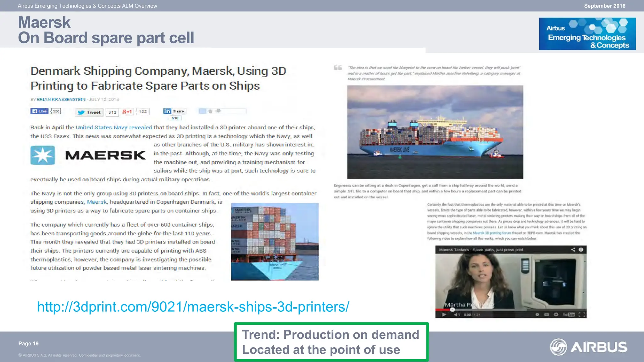Click the blue 'Maersk' hyperlink in article

click(x=97, y=202)
